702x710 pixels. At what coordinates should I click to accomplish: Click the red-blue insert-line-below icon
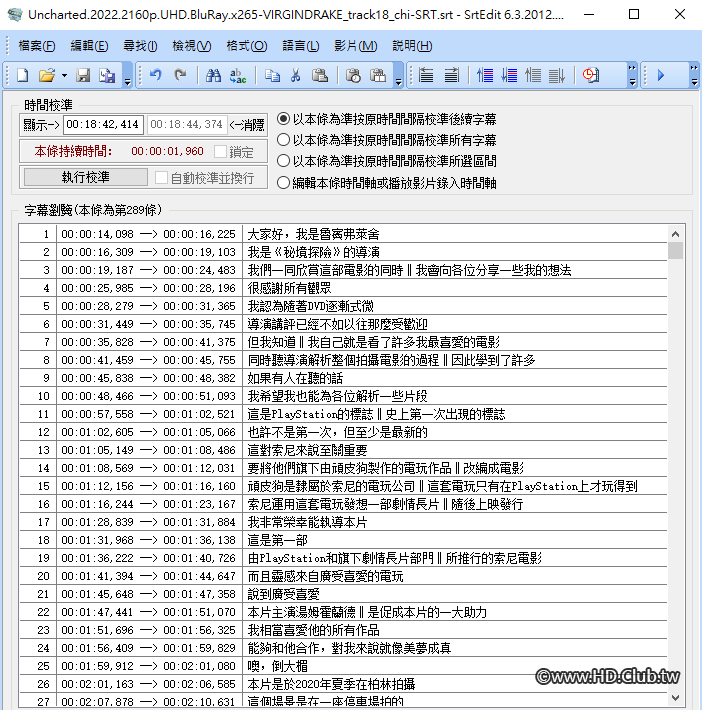pyautogui.click(x=509, y=75)
